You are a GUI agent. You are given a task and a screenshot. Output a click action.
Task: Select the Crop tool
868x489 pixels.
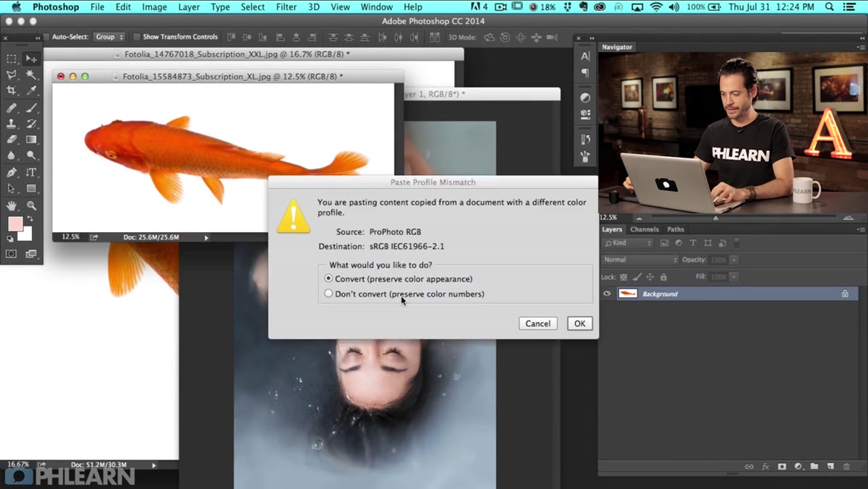coord(12,90)
